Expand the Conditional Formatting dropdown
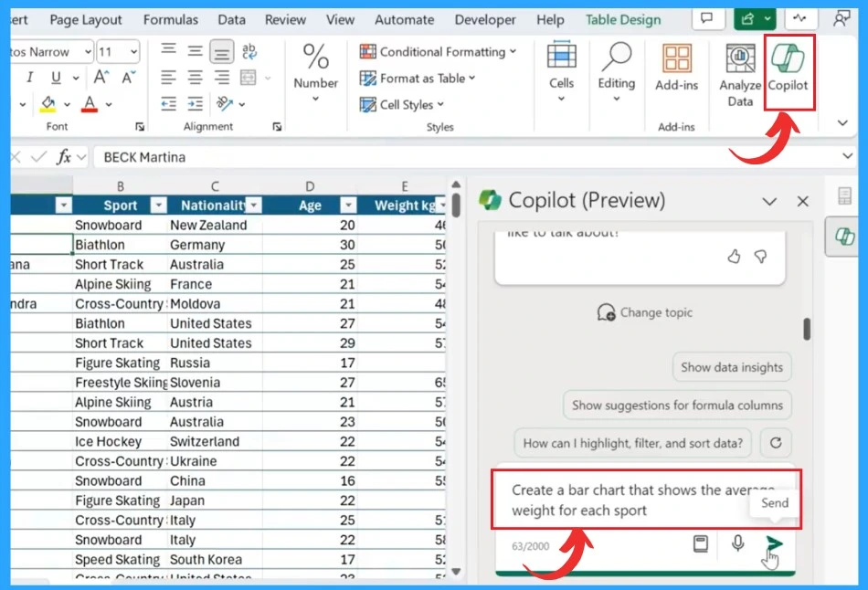 [x=439, y=52]
